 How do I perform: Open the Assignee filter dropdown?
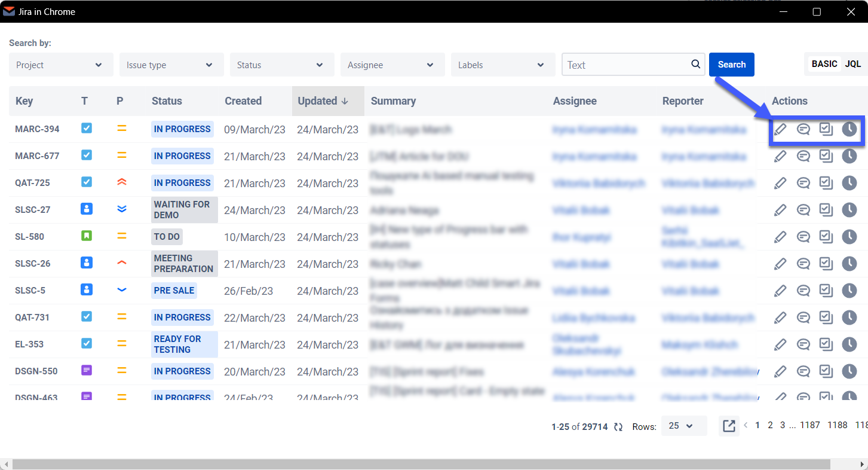click(392, 65)
